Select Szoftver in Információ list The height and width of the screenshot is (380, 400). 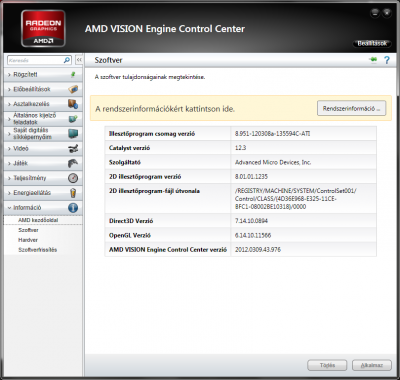click(28, 230)
